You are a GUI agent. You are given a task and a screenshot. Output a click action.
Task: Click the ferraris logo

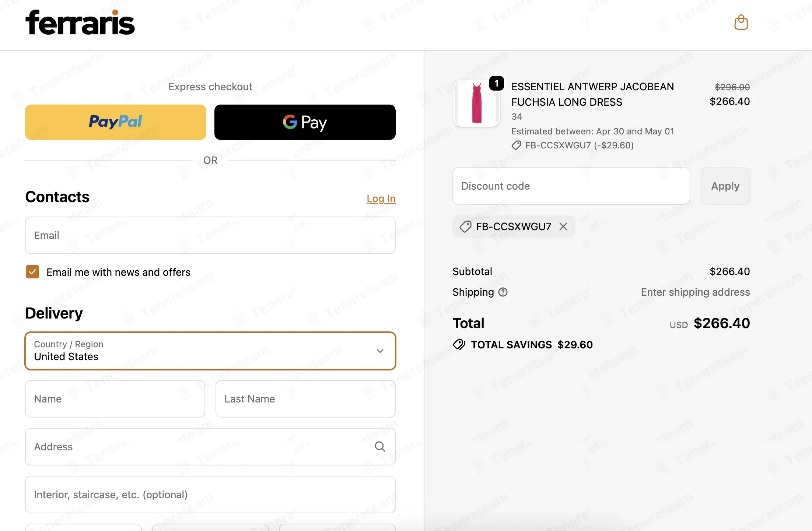[80, 22]
